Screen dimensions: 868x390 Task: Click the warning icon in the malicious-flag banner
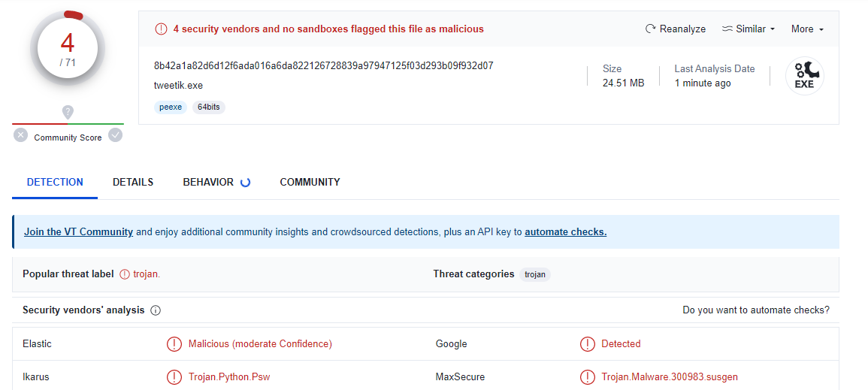click(161, 29)
